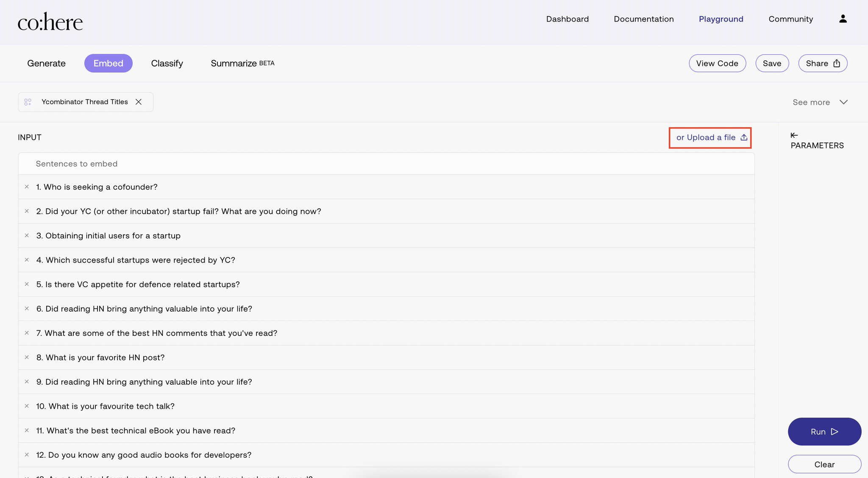Click the preset icon beside Ycombinator Thread Titles
Screen dimensions: 868x478
(28, 102)
